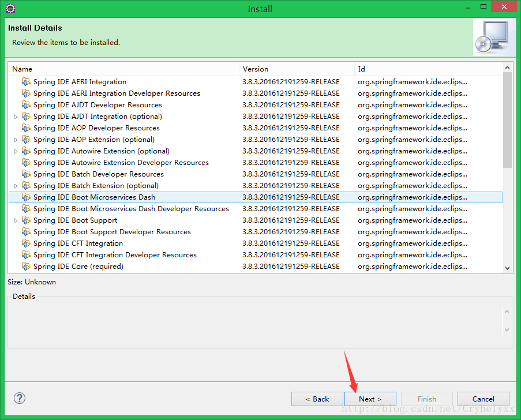Select row Spring IDE Boot Microservices Dash
521x420 pixels.
(255, 197)
